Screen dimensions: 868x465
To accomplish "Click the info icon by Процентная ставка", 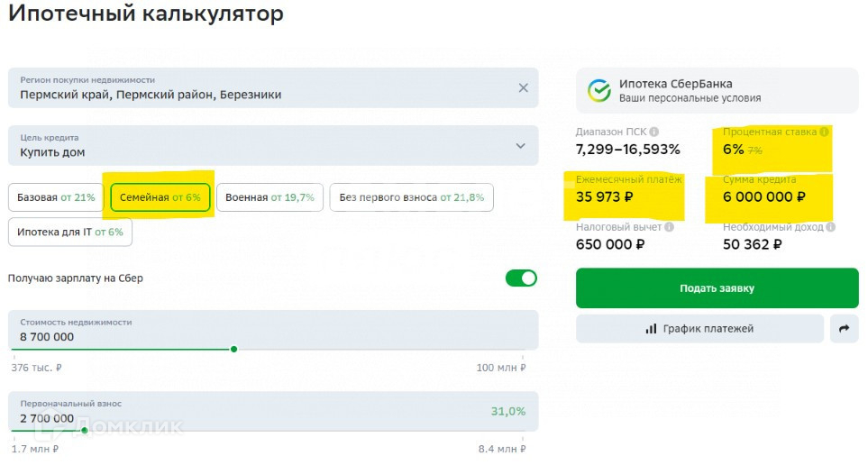I will pyautogui.click(x=824, y=132).
